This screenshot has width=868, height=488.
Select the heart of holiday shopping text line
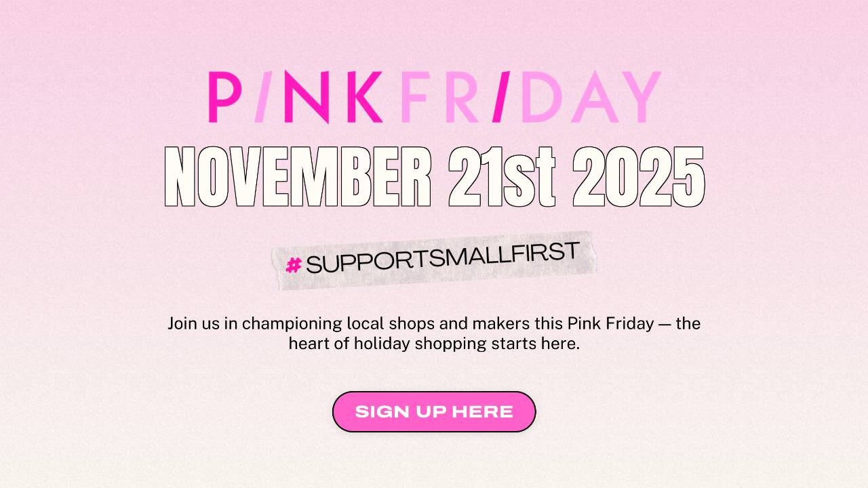point(434,343)
